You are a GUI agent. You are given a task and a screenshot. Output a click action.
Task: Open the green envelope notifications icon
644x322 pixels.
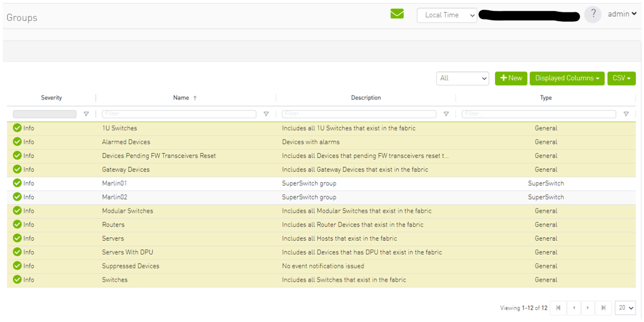(x=397, y=14)
